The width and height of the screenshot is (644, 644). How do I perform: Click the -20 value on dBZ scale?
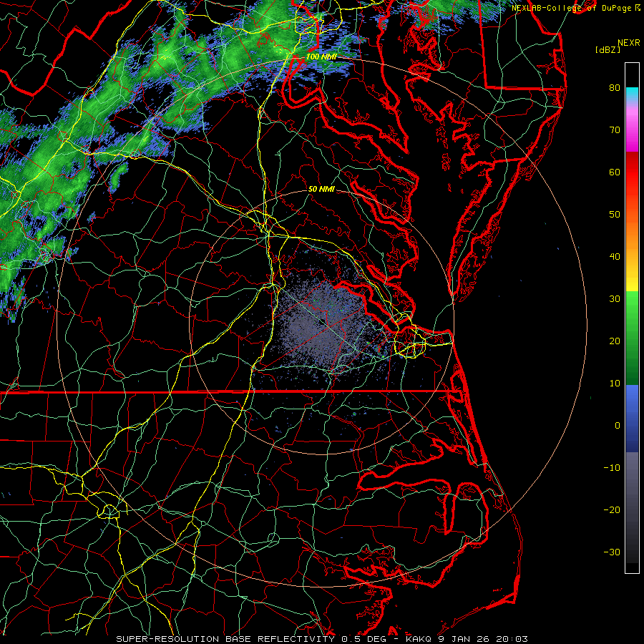(612, 510)
